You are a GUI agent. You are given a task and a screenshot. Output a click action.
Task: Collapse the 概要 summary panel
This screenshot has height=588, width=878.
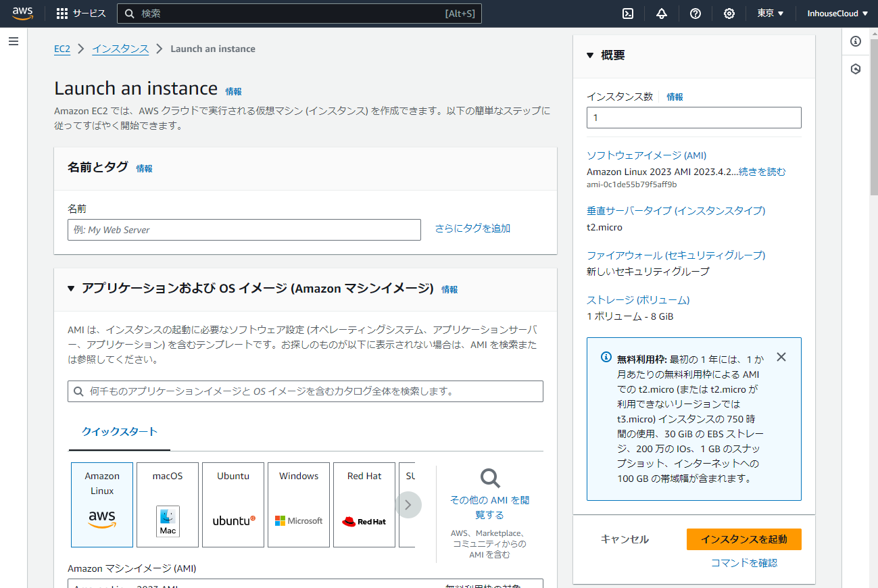pyautogui.click(x=590, y=55)
